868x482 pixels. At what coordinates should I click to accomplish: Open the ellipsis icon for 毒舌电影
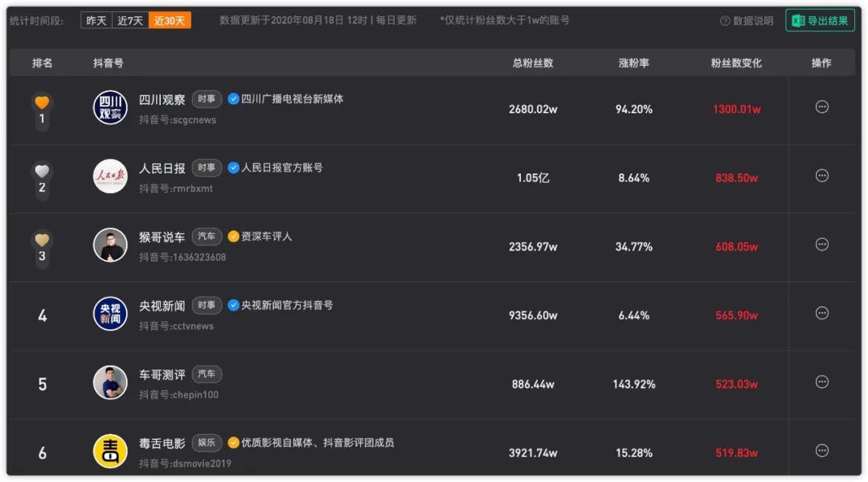point(821,451)
